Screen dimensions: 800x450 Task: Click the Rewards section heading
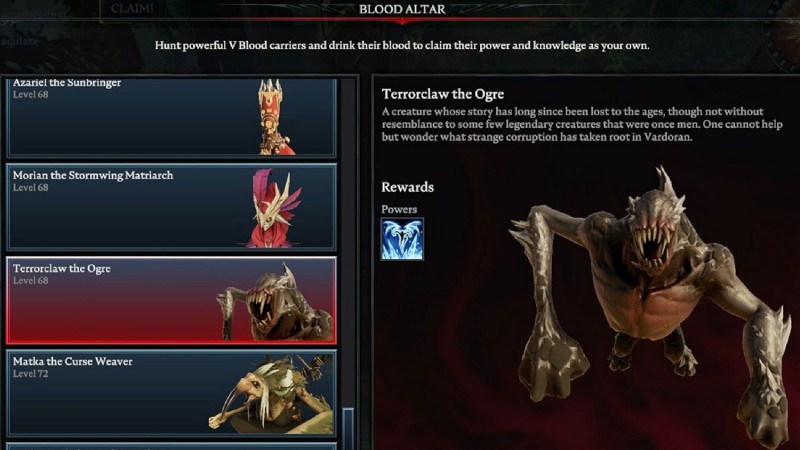point(408,187)
